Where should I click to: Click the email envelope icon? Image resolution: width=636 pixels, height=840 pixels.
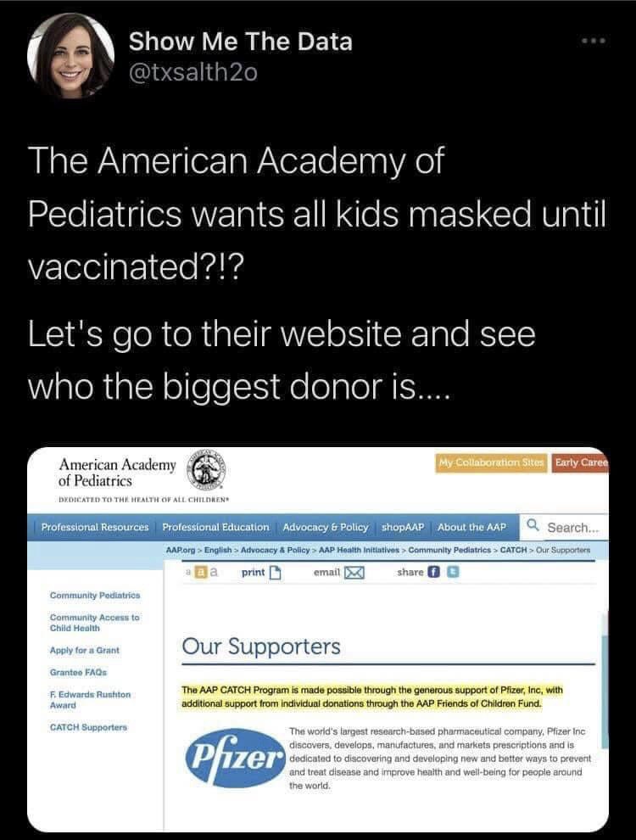click(x=354, y=573)
